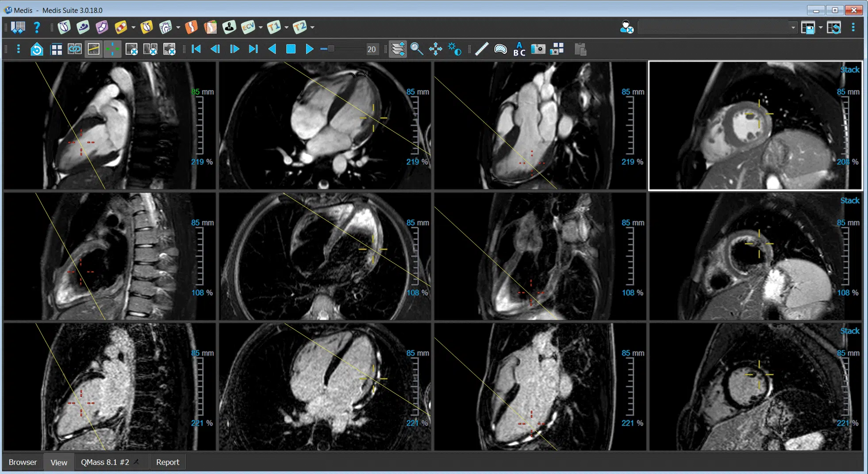The width and height of the screenshot is (868, 474).
Task: Reset the view with the home icon
Action: coord(37,49)
